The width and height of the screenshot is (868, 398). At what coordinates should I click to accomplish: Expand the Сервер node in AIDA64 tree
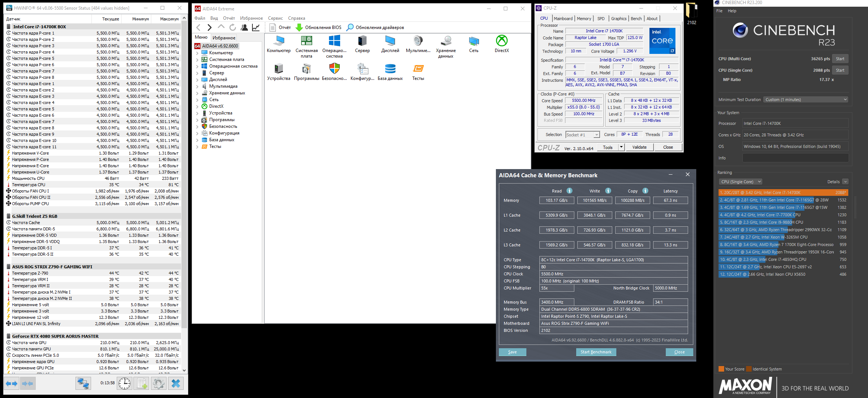tap(197, 73)
